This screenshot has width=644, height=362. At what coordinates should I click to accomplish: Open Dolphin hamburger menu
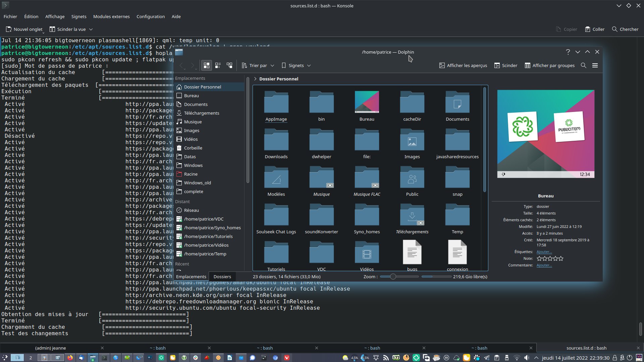595,65
